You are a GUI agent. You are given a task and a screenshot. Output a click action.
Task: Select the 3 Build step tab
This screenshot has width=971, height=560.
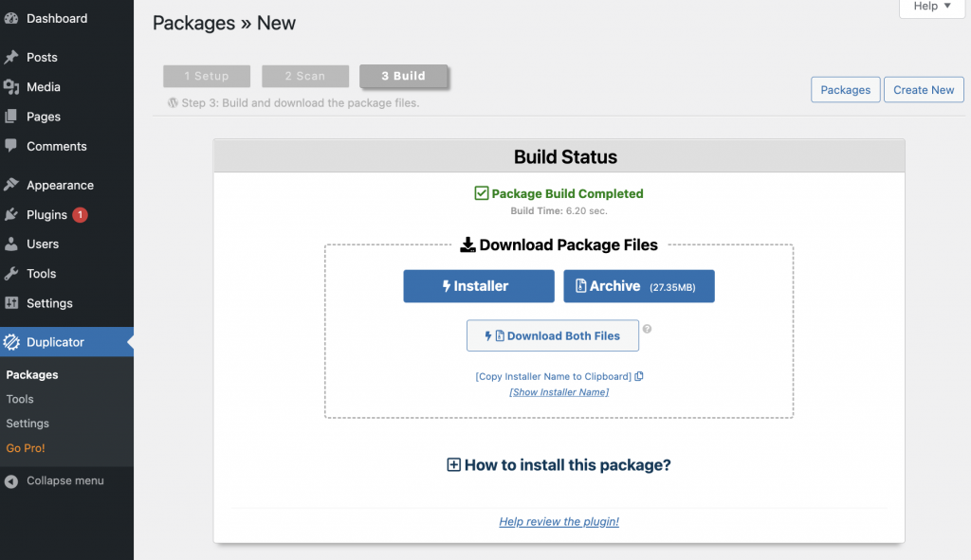click(404, 76)
